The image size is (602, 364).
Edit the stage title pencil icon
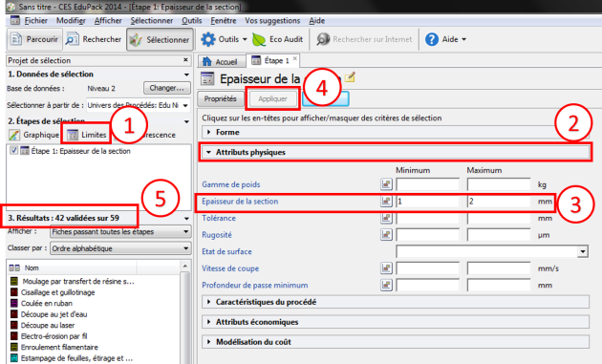point(350,77)
